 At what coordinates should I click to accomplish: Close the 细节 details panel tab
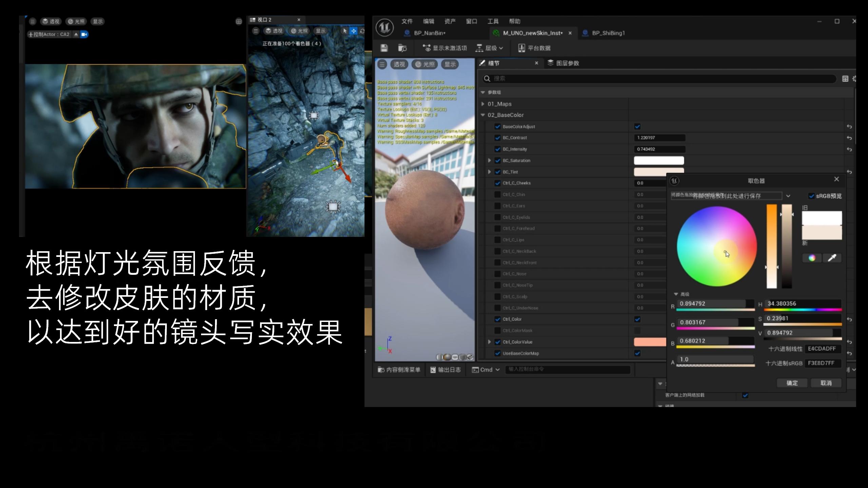[536, 63]
